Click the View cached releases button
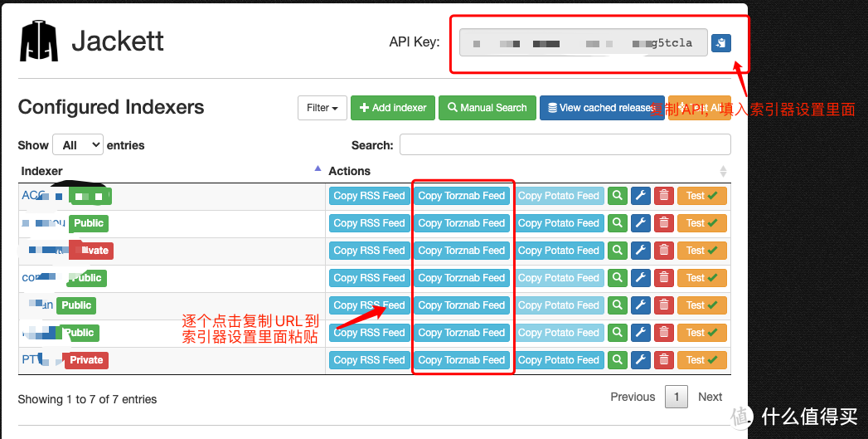Image resolution: width=868 pixels, height=439 pixels. [600, 108]
